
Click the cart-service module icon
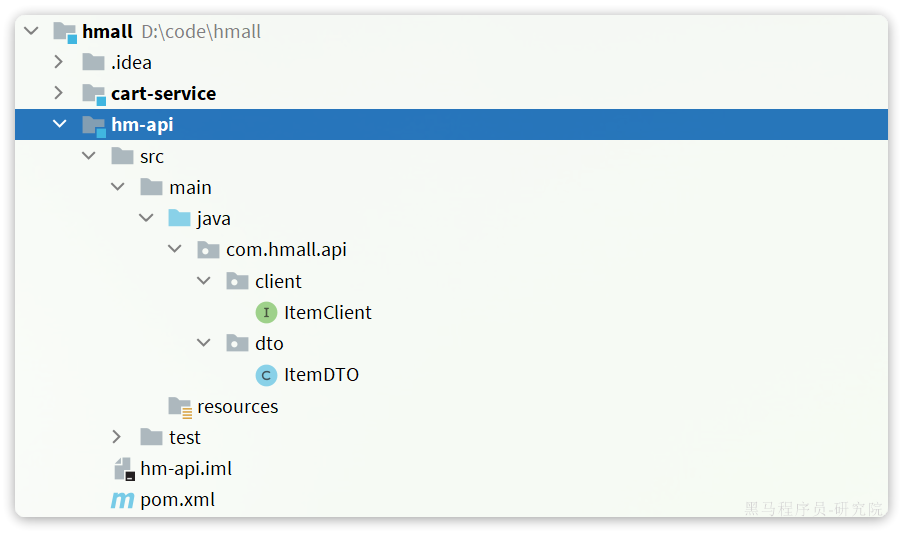coord(94,94)
